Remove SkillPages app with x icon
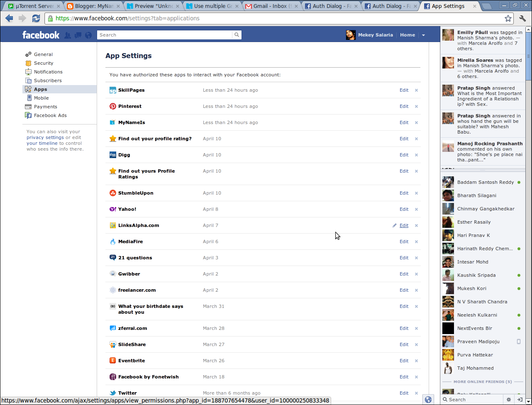The width and height of the screenshot is (532, 405). pos(416,90)
